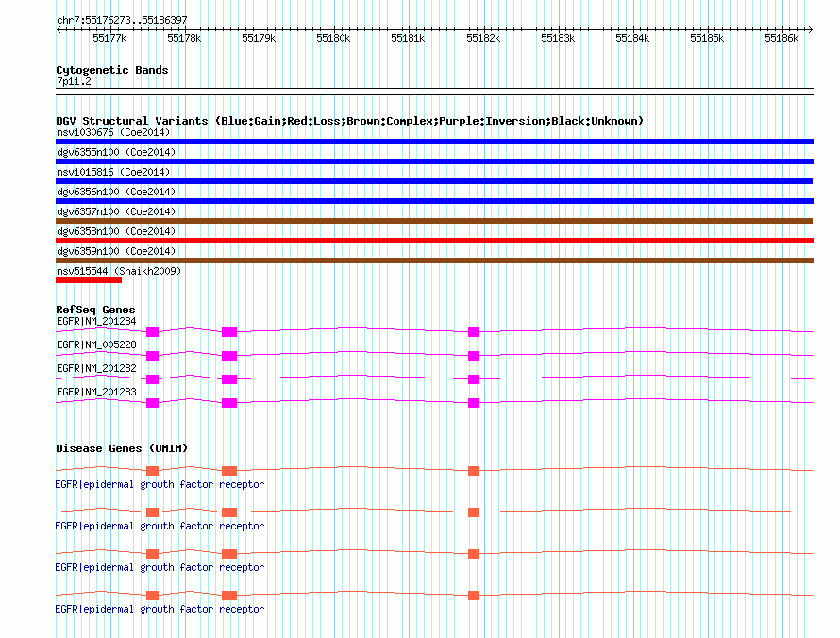Click NM_201282 exon box near 55182k
Screen dimensions: 840x638
(474, 379)
